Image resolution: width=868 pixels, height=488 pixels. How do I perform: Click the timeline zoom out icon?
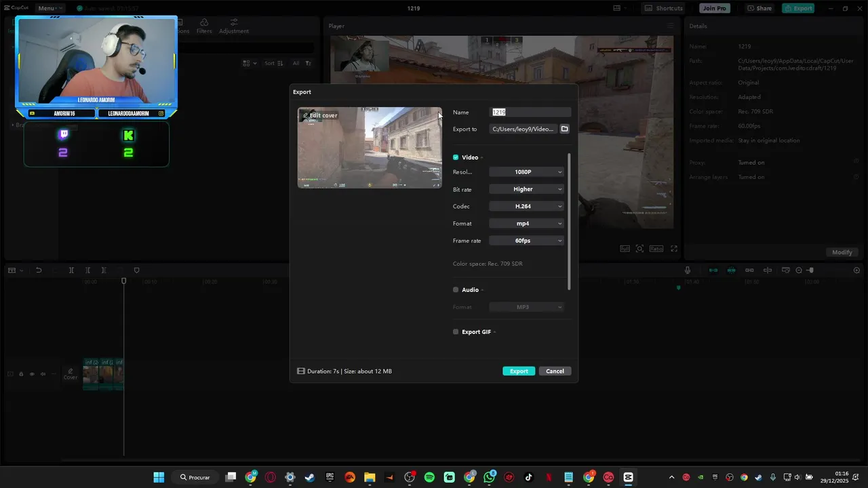pyautogui.click(x=799, y=270)
